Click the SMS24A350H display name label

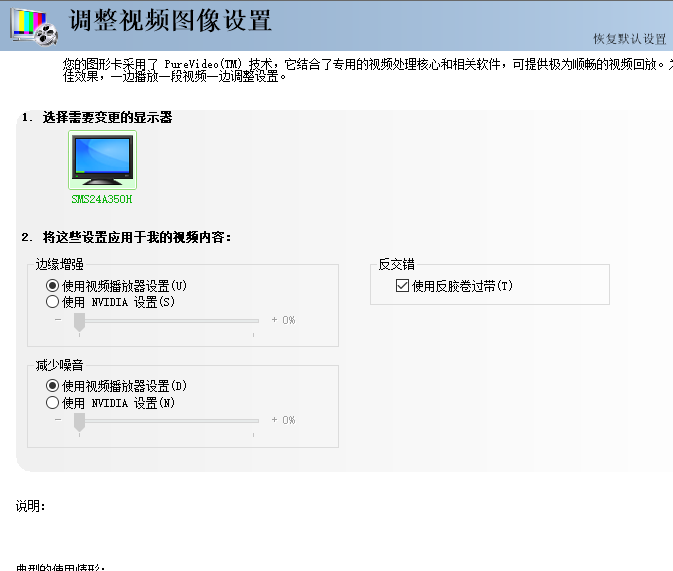[x=102, y=199]
